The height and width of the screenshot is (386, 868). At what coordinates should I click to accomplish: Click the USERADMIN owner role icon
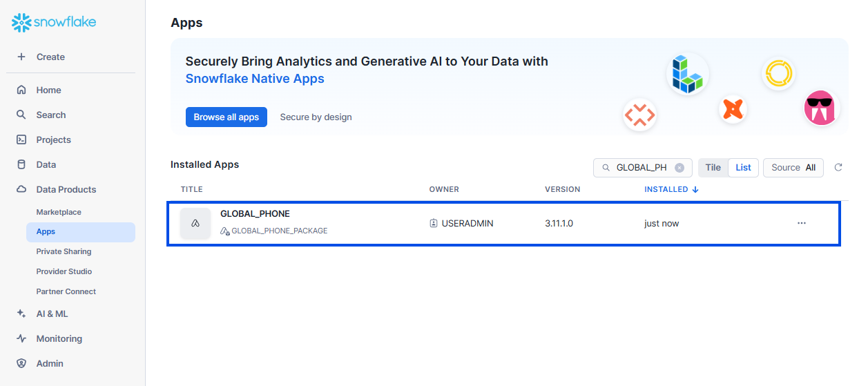pyautogui.click(x=434, y=223)
